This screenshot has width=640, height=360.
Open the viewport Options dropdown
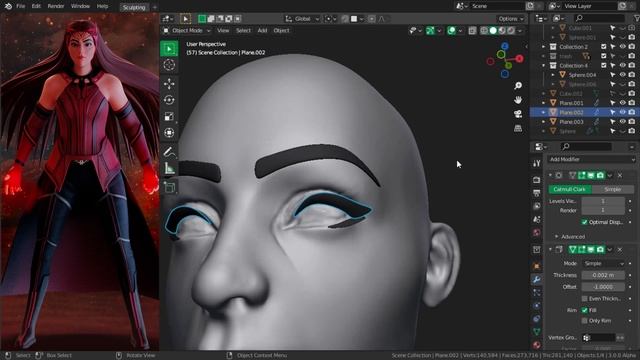[511, 19]
